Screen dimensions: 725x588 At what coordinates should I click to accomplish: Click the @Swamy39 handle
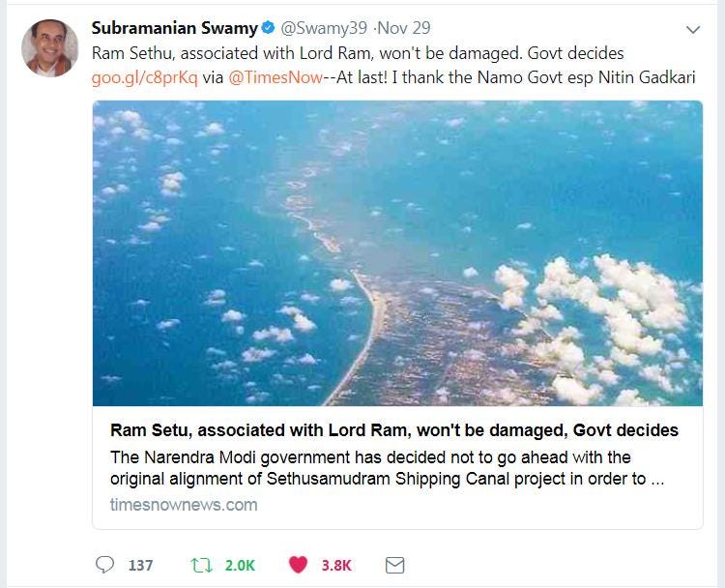click(324, 28)
